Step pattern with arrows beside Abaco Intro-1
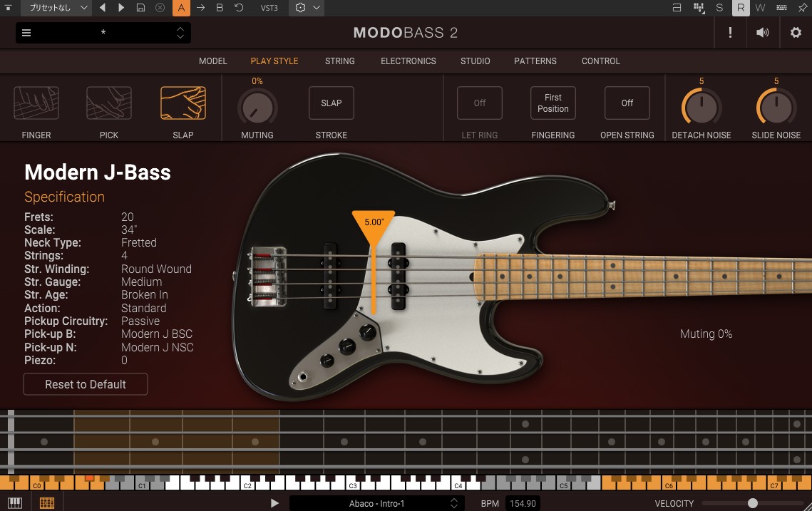This screenshot has width=812, height=511. (x=454, y=503)
